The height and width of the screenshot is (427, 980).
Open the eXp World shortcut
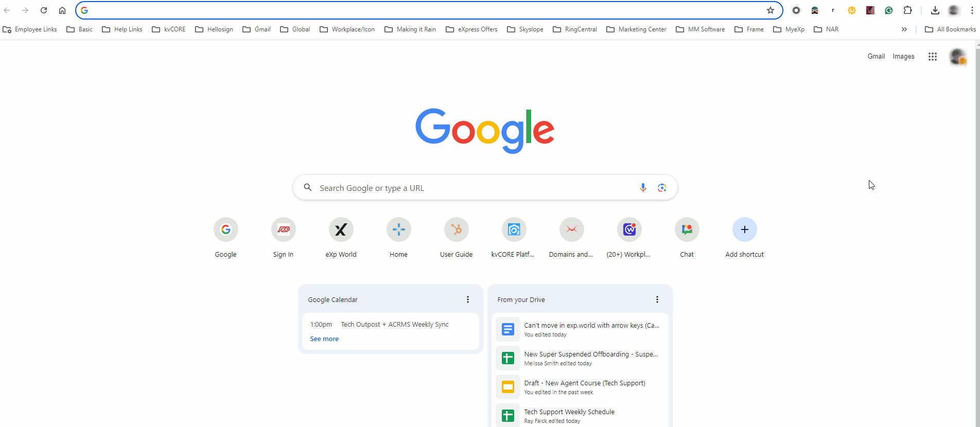pos(341,239)
